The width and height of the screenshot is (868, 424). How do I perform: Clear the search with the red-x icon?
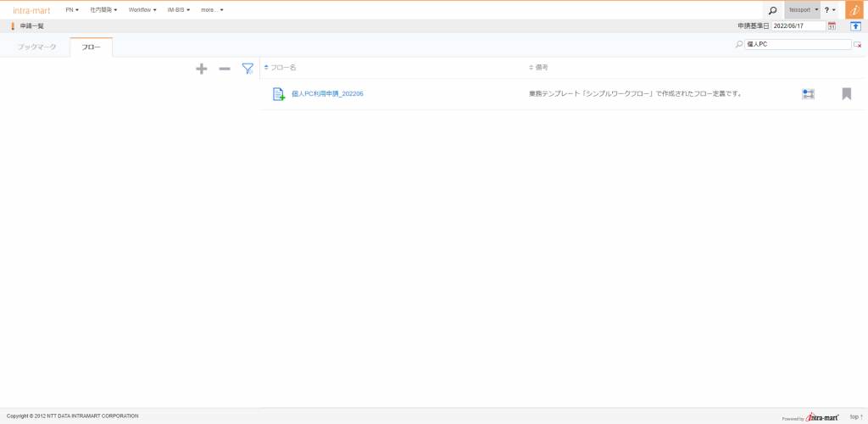[x=858, y=45]
